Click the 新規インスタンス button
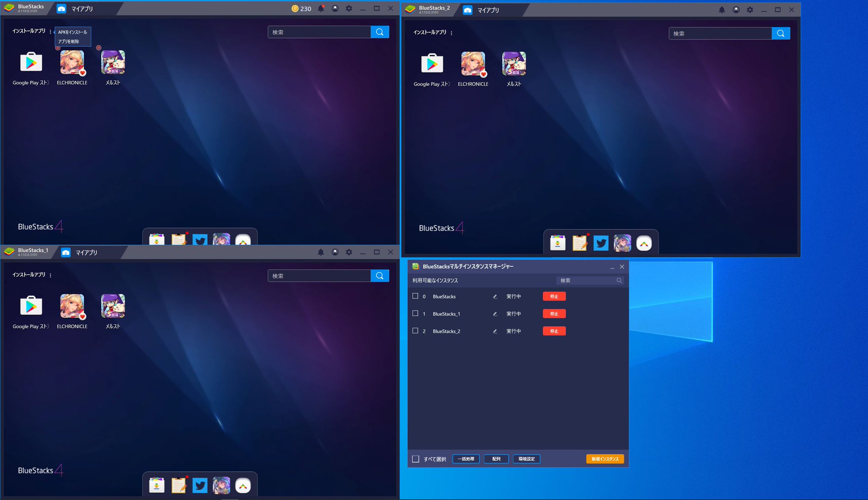Viewport: 868px width, 500px height. pos(605,459)
